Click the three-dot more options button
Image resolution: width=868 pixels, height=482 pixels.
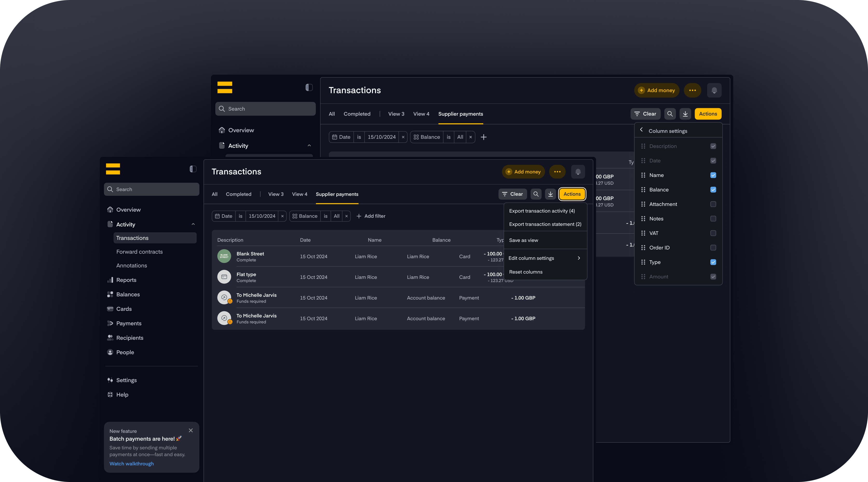coord(557,171)
